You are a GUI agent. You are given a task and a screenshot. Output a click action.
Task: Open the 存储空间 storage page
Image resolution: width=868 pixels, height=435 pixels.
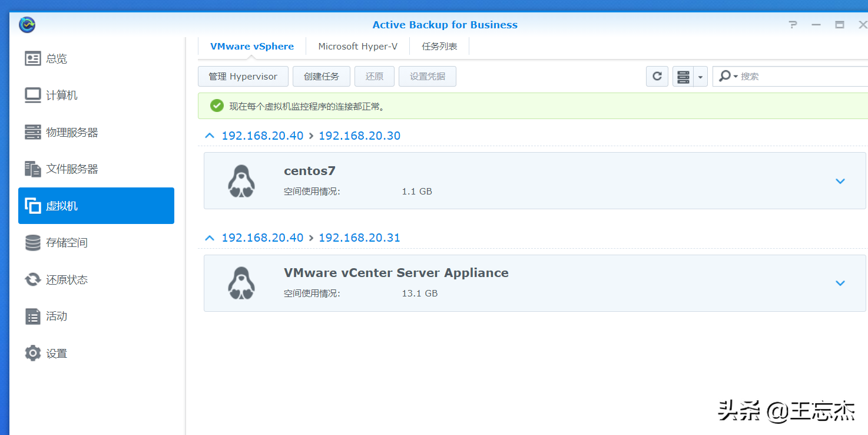[96, 243]
